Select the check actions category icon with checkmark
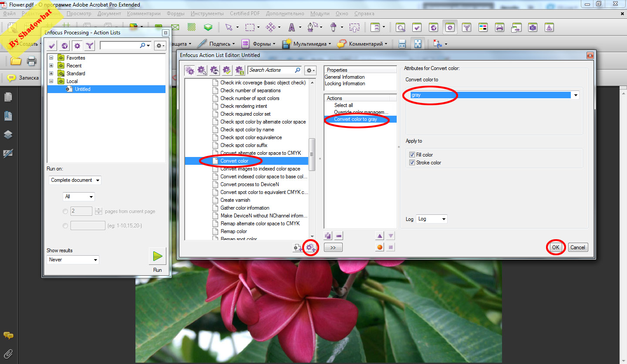Image resolution: width=627 pixels, height=364 pixels. (x=227, y=70)
